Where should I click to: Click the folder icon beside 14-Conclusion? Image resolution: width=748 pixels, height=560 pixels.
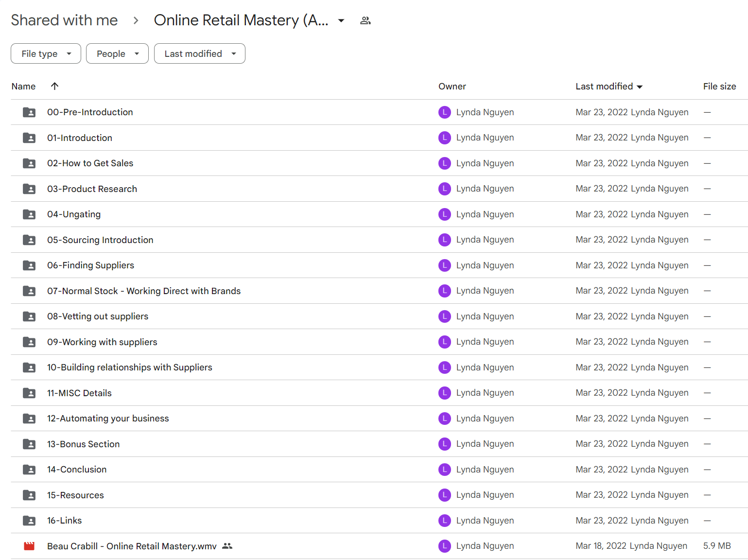tap(29, 470)
